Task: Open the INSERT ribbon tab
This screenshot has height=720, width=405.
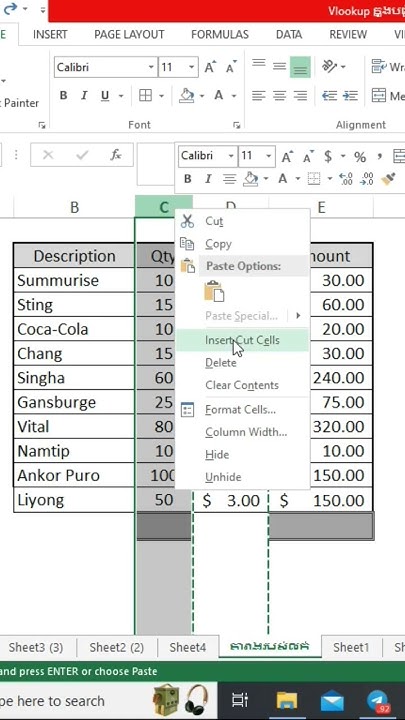Action: click(50, 35)
